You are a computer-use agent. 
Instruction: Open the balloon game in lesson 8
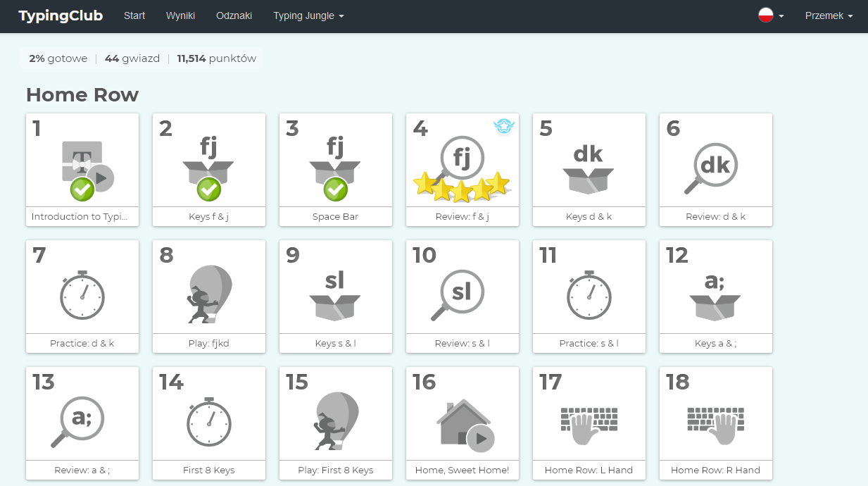[209, 295]
